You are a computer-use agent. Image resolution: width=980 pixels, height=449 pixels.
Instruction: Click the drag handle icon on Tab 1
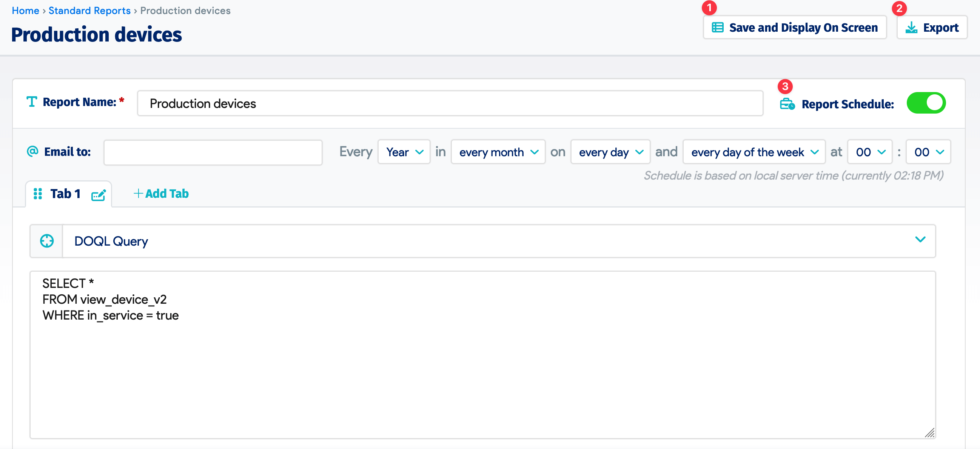coord(38,194)
